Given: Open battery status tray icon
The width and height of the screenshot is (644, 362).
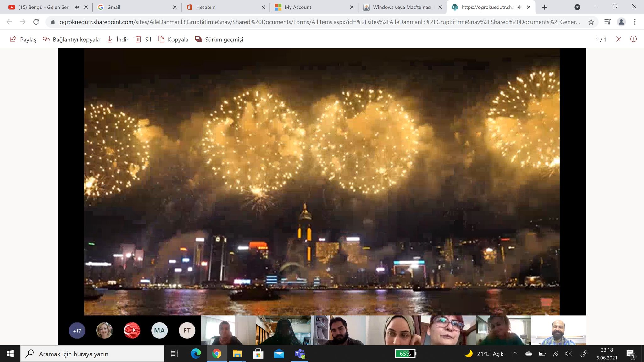Looking at the screenshot, I should pyautogui.click(x=542, y=354).
